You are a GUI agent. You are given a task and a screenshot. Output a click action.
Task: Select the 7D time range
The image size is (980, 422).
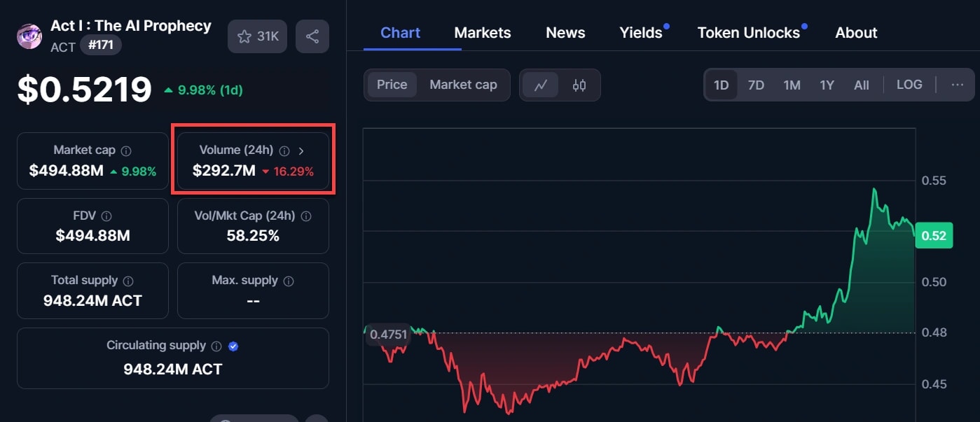tap(756, 85)
